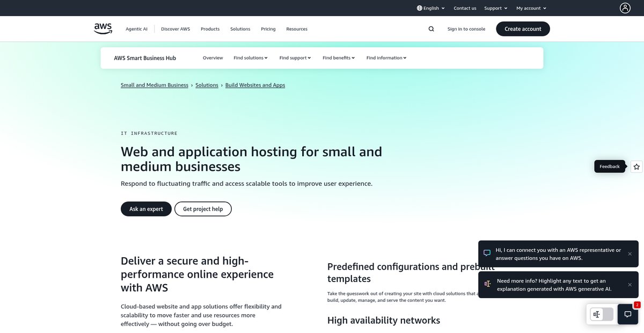Click chat icon in AWS representative notification
Image resolution: width=644 pixels, height=333 pixels.
pos(487,253)
